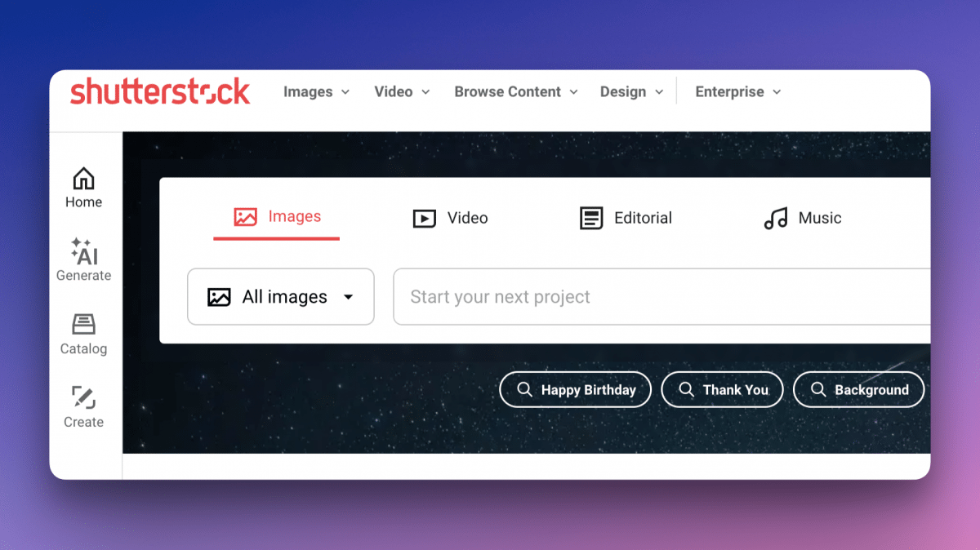This screenshot has height=550, width=980.
Task: Expand the Video dropdown in top navigation
Action: 402,92
